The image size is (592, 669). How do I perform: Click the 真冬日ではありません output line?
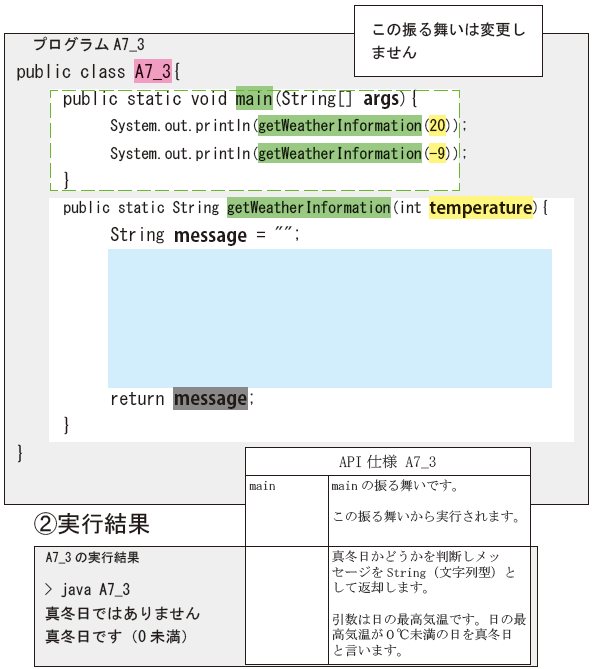point(122,613)
